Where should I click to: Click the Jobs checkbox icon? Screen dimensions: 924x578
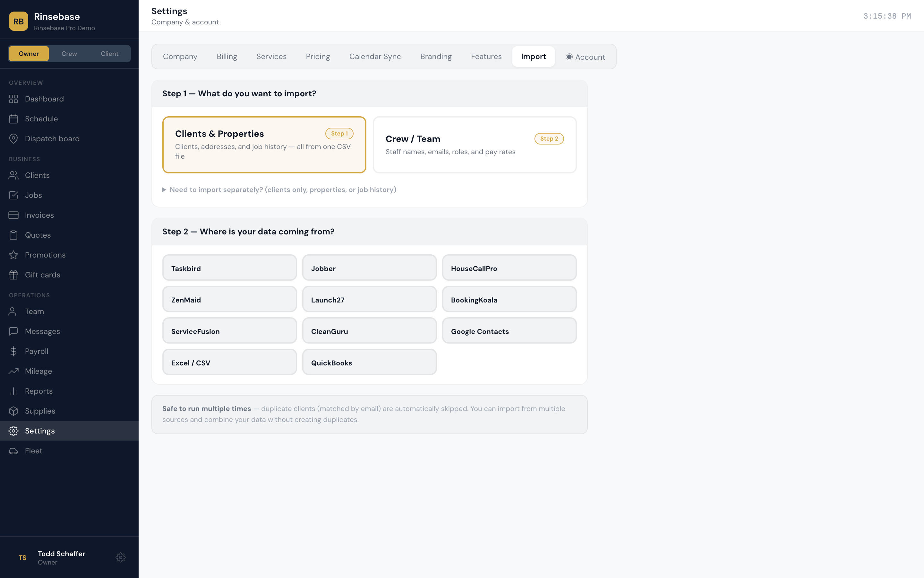tap(13, 195)
